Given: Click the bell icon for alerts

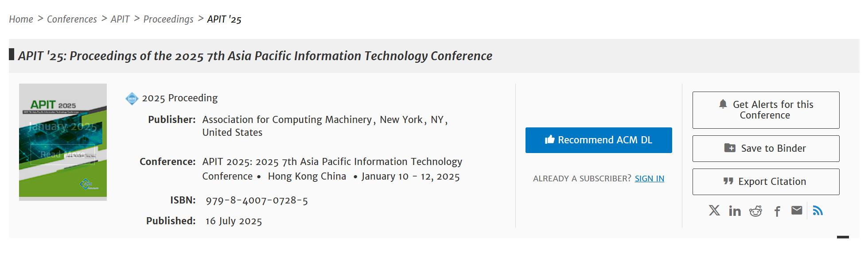Looking at the screenshot, I should pos(723,104).
